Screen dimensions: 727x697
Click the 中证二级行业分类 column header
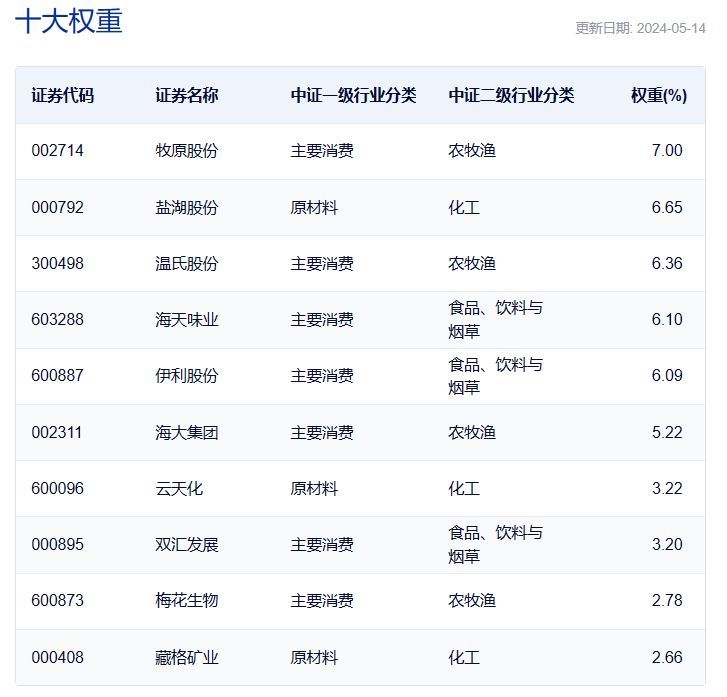pos(511,95)
